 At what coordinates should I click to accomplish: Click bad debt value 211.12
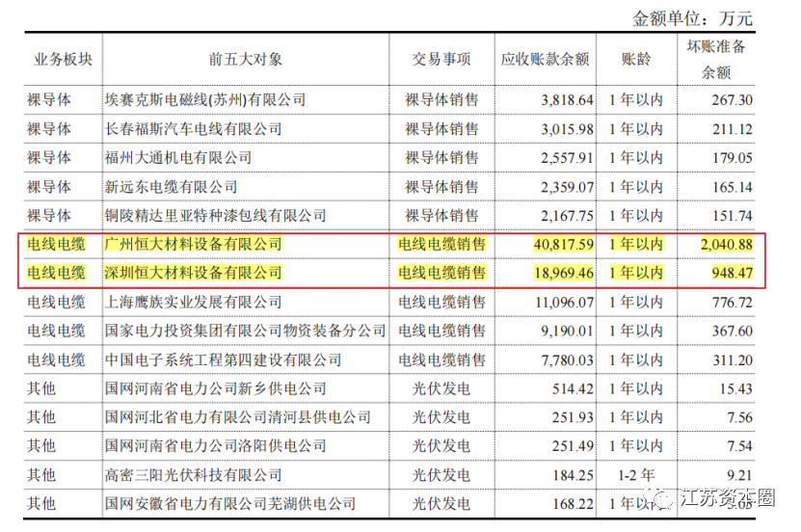[732, 129]
